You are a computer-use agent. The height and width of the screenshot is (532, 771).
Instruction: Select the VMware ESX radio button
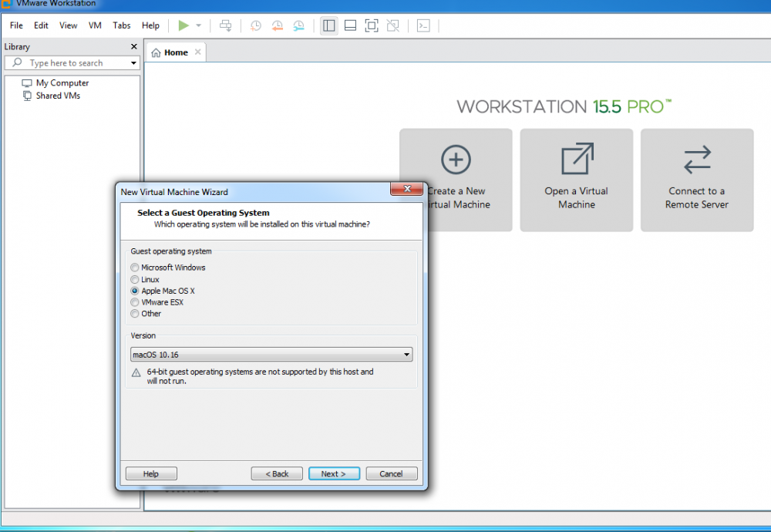pyautogui.click(x=135, y=302)
